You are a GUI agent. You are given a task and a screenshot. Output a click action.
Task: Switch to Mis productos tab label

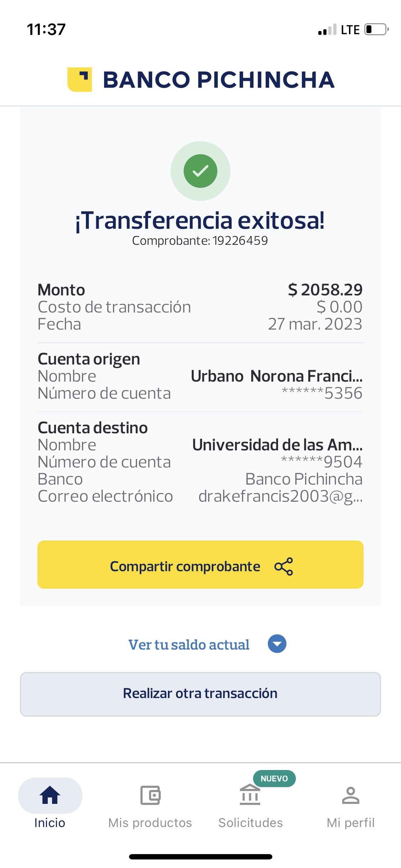(x=150, y=823)
